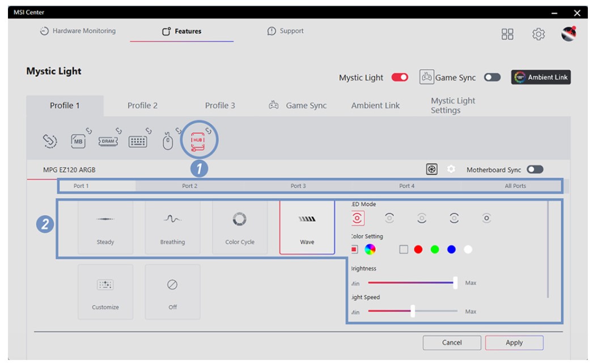Select the Breathing light effect tile
Screen dimensions: 593x364
click(x=172, y=227)
